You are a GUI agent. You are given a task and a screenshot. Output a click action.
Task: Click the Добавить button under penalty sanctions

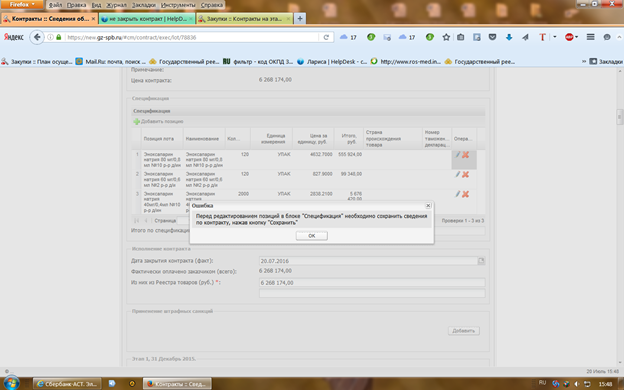pyautogui.click(x=464, y=331)
